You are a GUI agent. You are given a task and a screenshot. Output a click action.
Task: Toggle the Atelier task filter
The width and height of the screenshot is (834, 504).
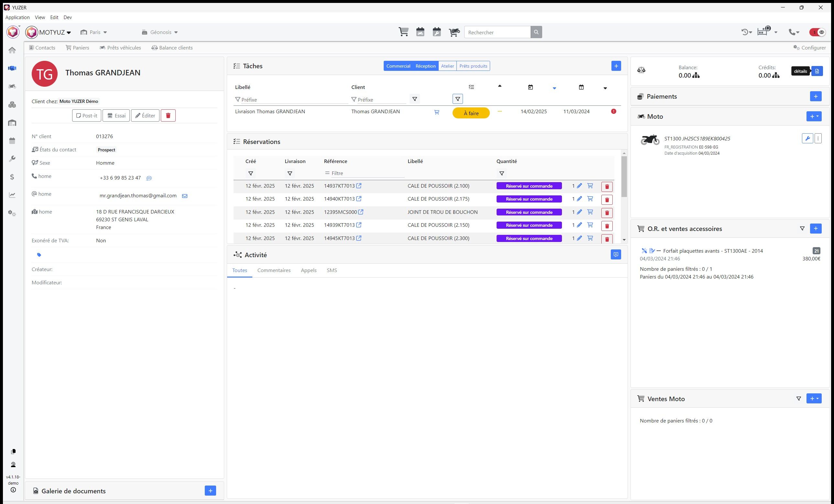[447, 66]
